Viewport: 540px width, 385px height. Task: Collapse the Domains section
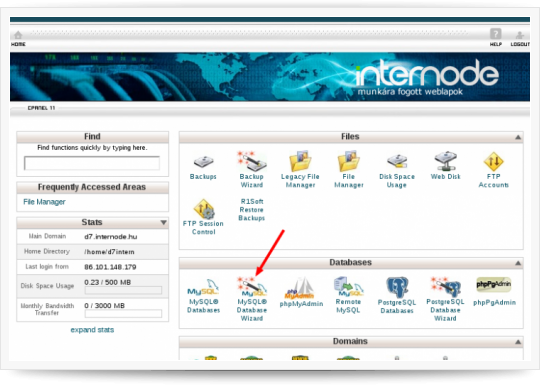click(x=518, y=342)
